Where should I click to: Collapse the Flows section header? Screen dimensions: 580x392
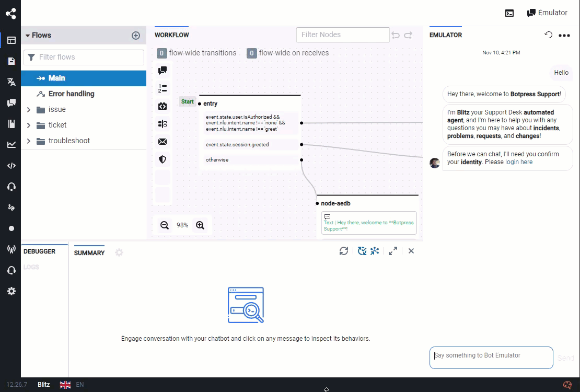(28, 35)
